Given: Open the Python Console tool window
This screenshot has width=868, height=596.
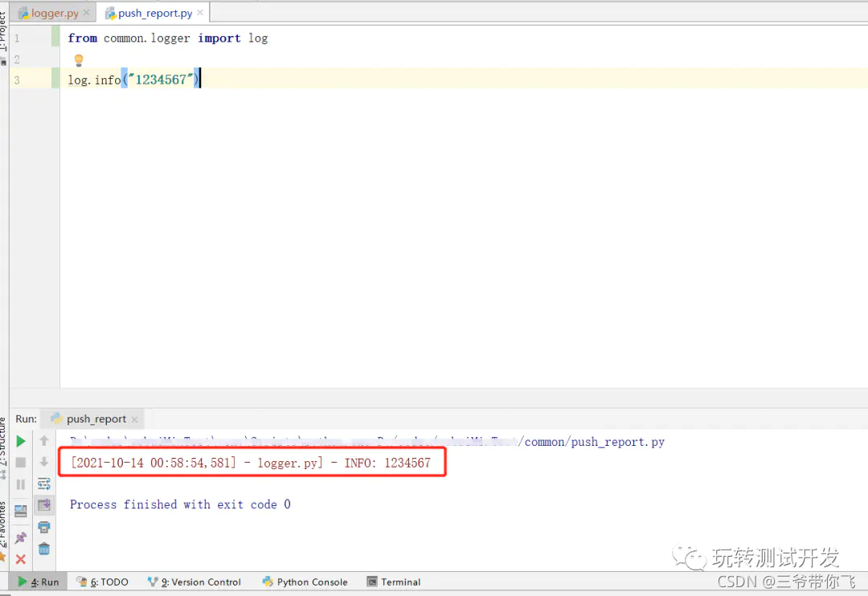Looking at the screenshot, I should [x=305, y=582].
